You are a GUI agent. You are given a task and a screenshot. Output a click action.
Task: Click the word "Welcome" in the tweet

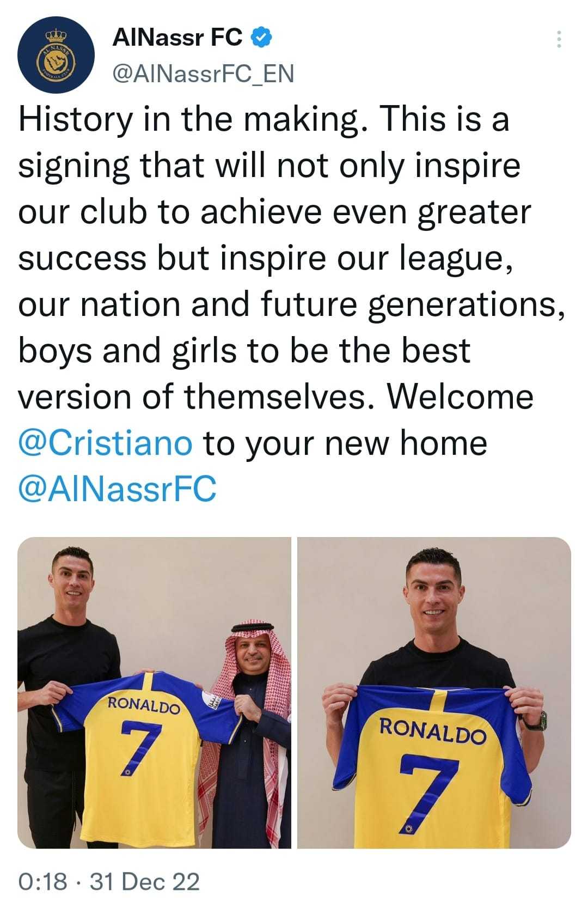pyautogui.click(x=460, y=397)
